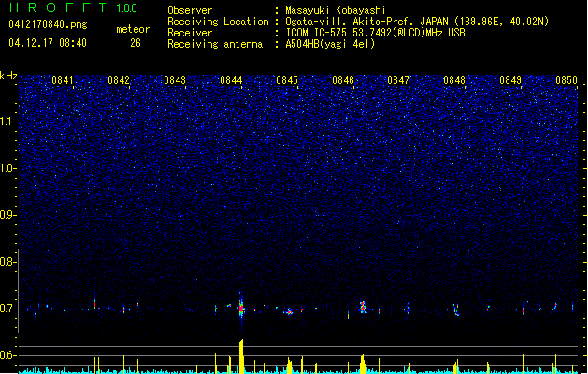Select the file name 0412170840.png
The image size is (588, 374).
tap(48, 24)
